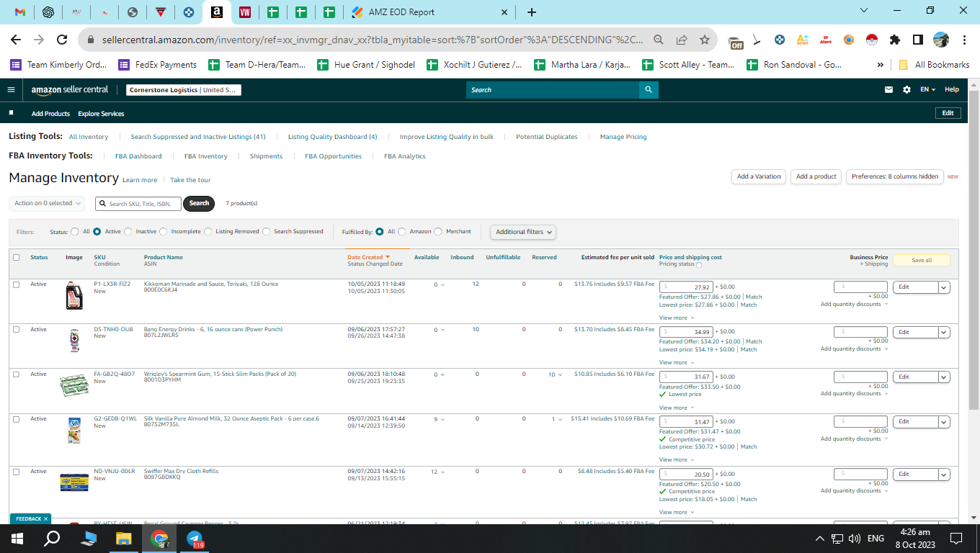Select Fulfilled By 'Amazon' radio button
Image resolution: width=980 pixels, height=553 pixels.
402,232
